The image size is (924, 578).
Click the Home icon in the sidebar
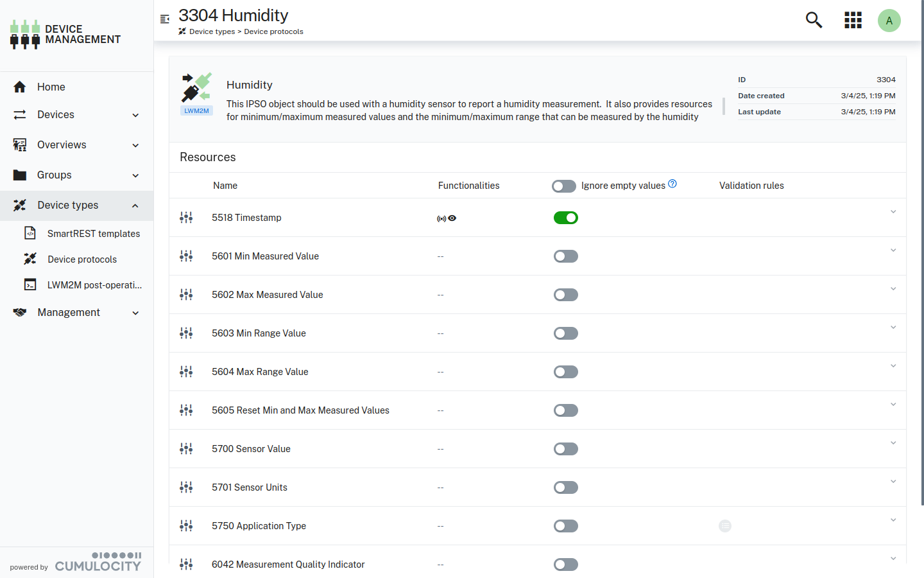pyautogui.click(x=20, y=87)
